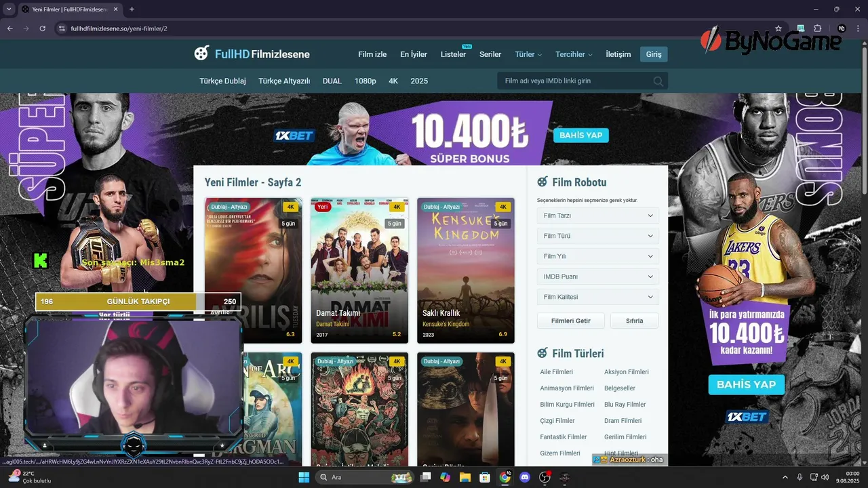
Task: Open the weather widget showing 22°C
Action: 29,477
